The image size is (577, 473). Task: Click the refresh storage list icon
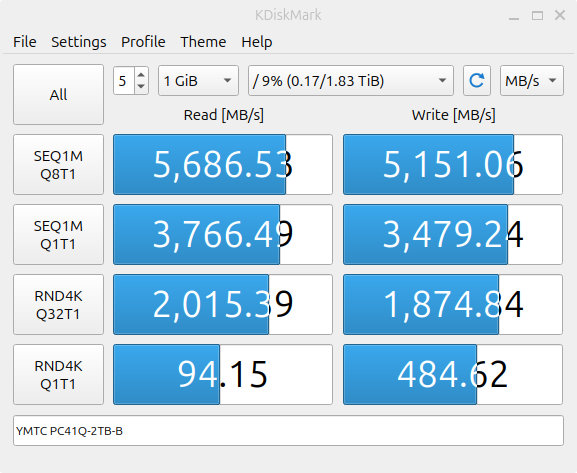click(477, 81)
